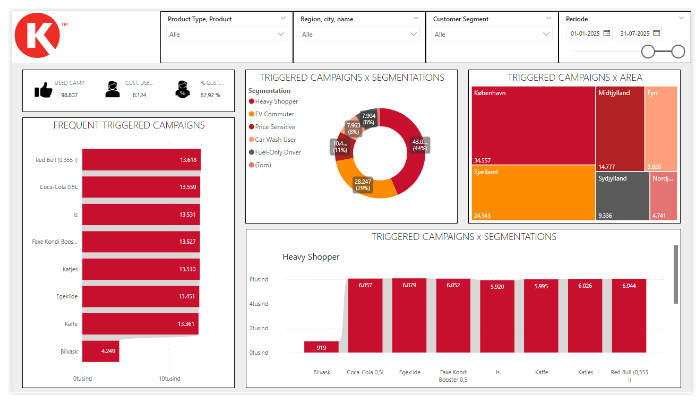700x400 pixels.
Task: Click the USED CAMP. KPI value
Action: pos(69,95)
